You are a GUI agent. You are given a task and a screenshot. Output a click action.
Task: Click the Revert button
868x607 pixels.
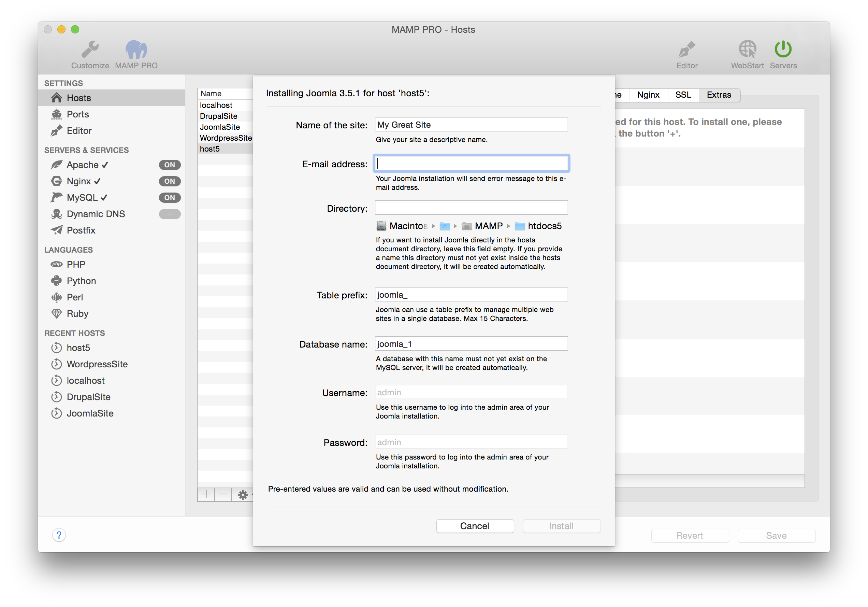(690, 535)
